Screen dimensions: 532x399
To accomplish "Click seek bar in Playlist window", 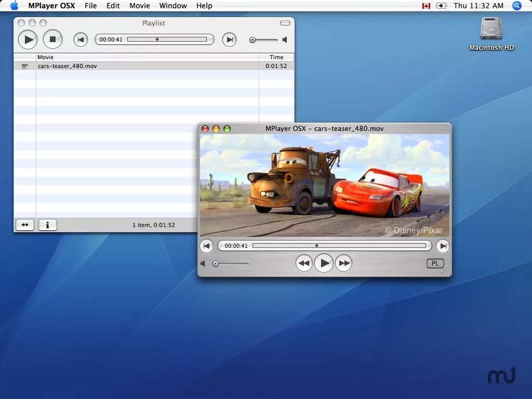I will click(167, 39).
